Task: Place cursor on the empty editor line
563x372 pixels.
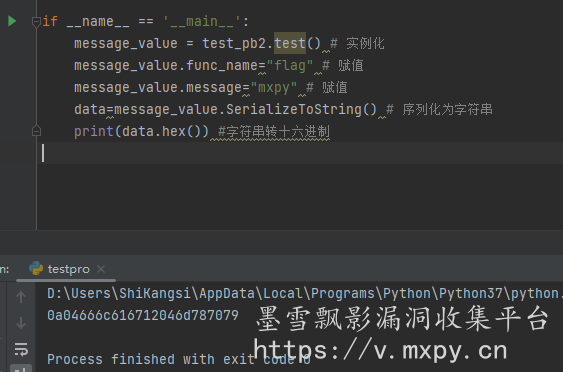Action: [300, 153]
